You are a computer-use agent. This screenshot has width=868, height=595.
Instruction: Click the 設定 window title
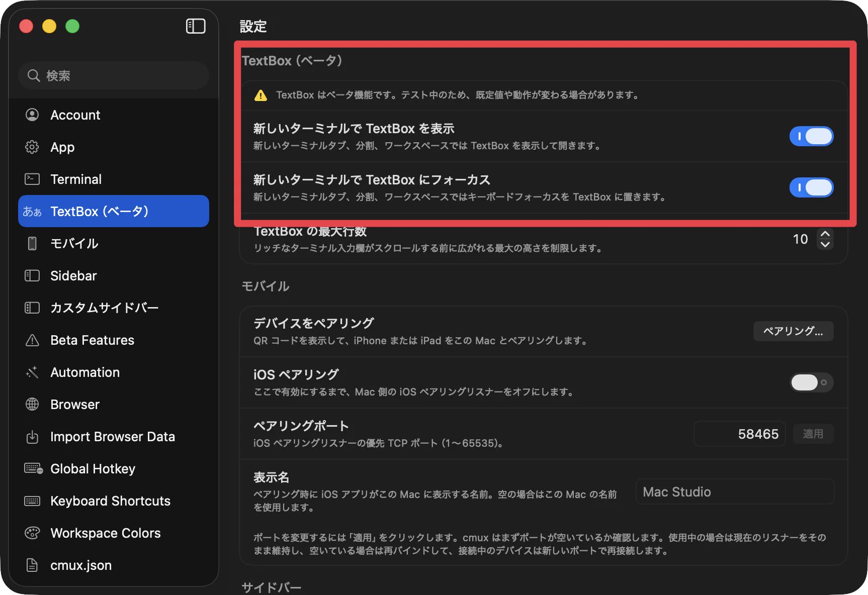[x=253, y=26]
